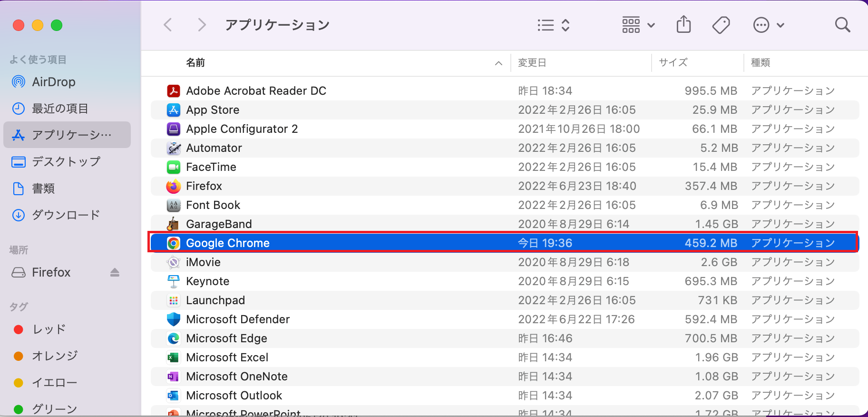Viewport: 868px width, 417px height.
Task: Click the "GarageBand" file name
Action: (x=219, y=224)
